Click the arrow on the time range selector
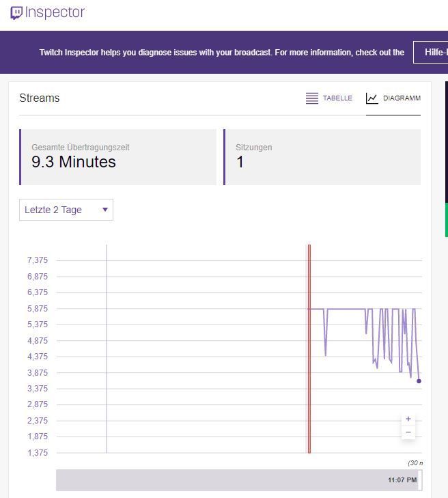 [105, 210]
